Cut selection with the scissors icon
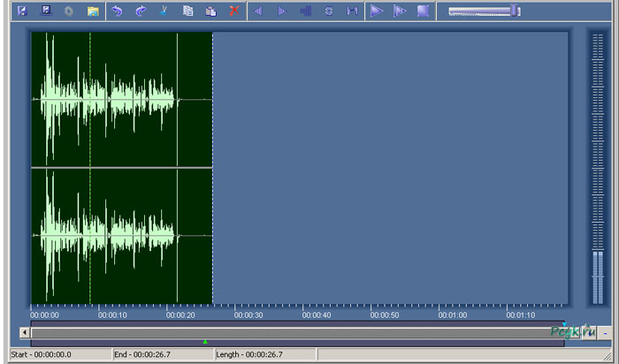The height and width of the screenshot is (364, 619). 164,11
